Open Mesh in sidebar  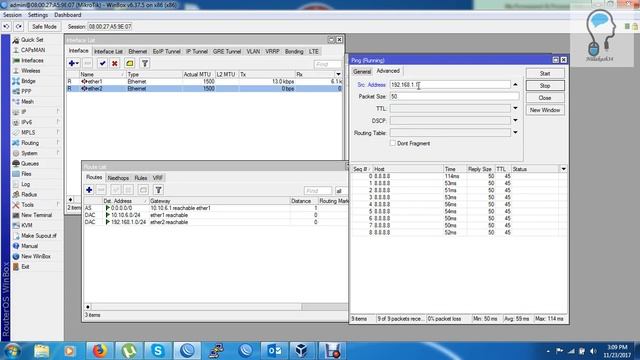click(x=27, y=102)
